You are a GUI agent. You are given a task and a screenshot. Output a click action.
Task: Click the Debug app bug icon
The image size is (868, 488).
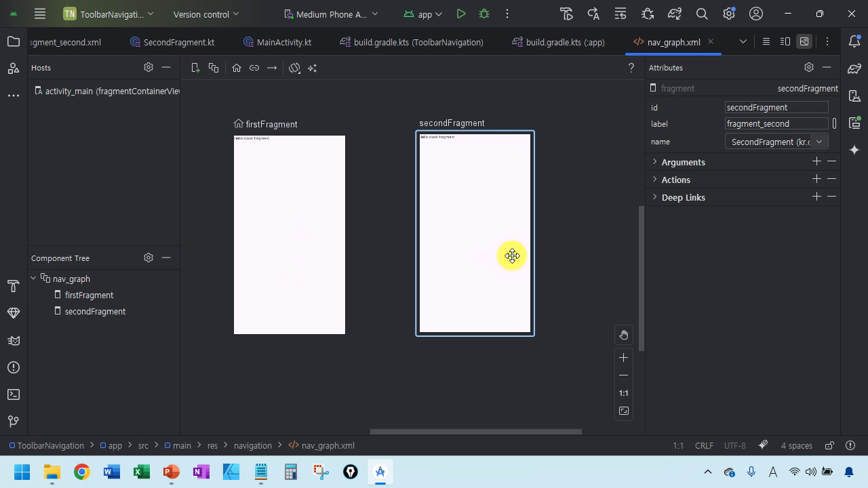484,14
